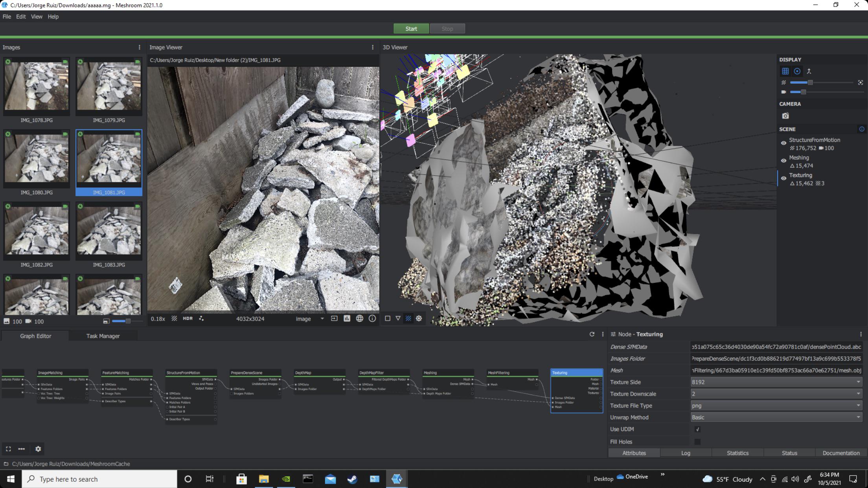Image resolution: width=868 pixels, height=488 pixels.
Task: Click the 3D Viewer settings gear icon
Action: [x=419, y=319]
